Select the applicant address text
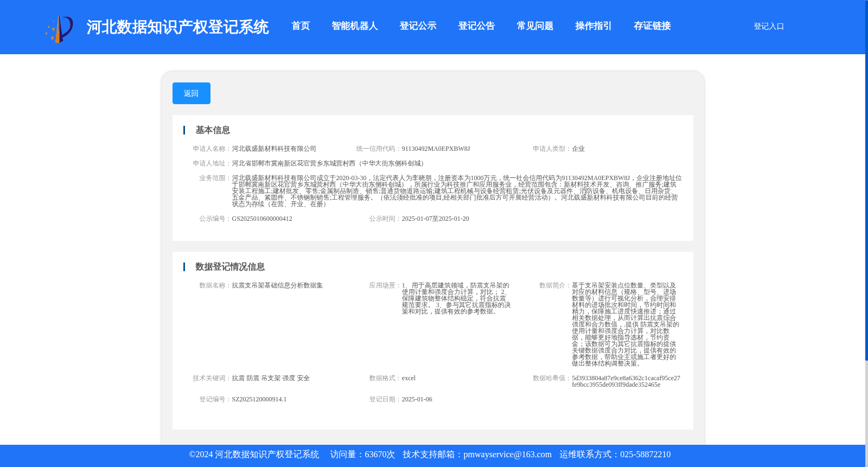The image size is (868, 467). [x=329, y=163]
